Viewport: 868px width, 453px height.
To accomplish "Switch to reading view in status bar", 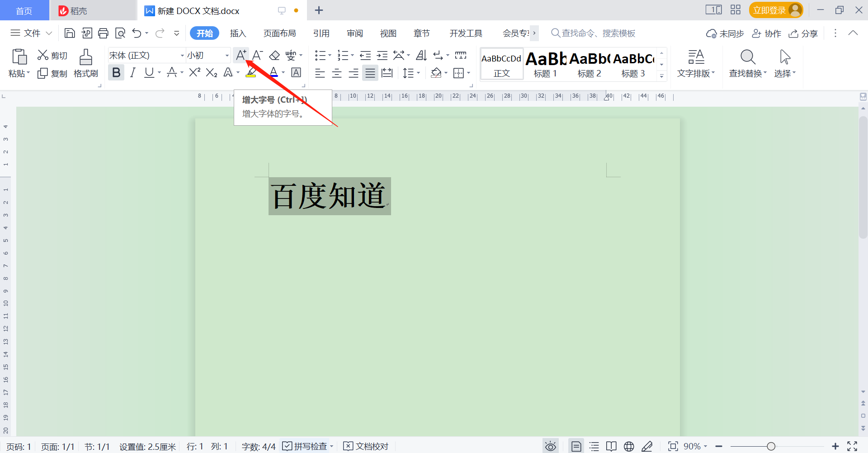I will point(611,446).
